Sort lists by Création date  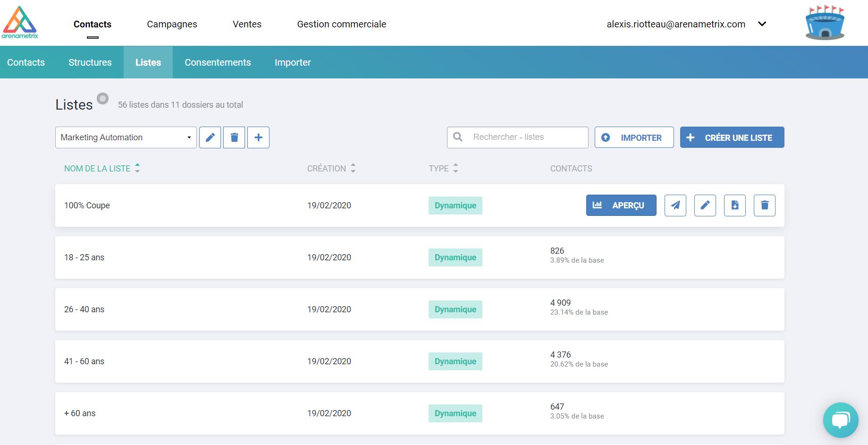pos(331,169)
